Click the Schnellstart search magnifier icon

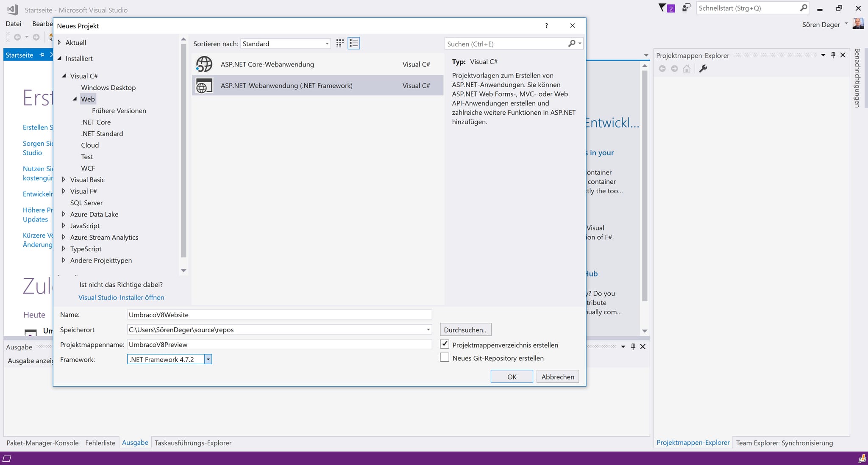pyautogui.click(x=803, y=8)
